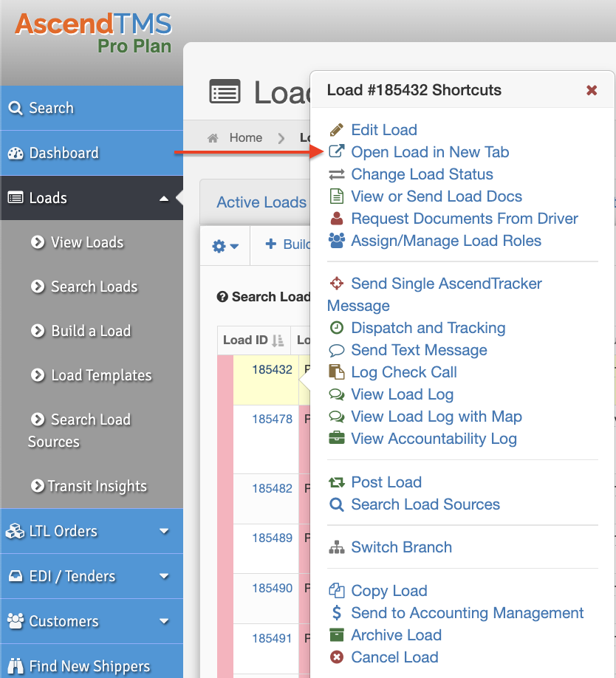Click the help question mark beside Search Loads
This screenshot has height=678, width=616.
pyautogui.click(x=222, y=297)
